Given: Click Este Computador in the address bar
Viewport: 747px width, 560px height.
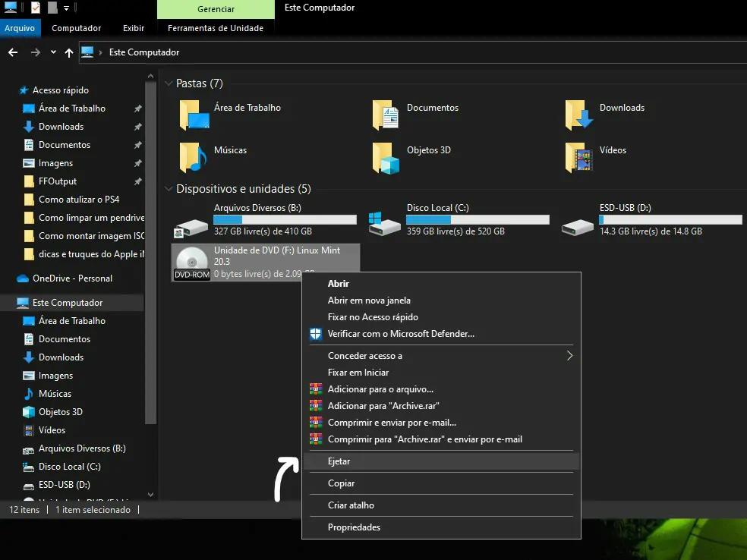Looking at the screenshot, I should pyautogui.click(x=144, y=52).
